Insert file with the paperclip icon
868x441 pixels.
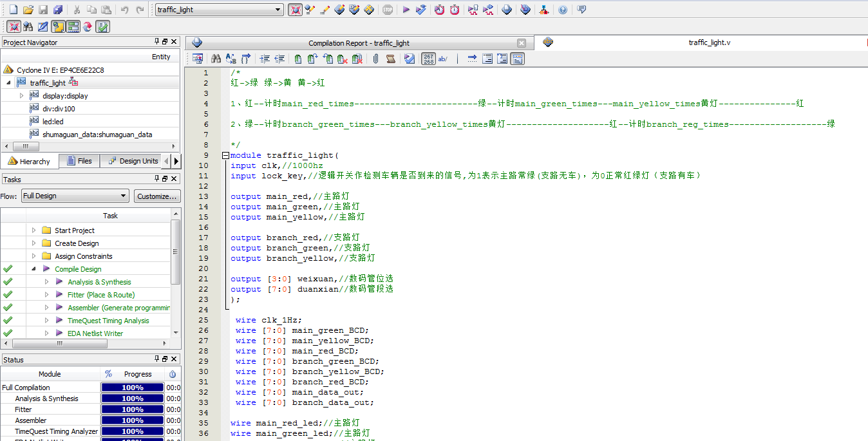click(375, 59)
